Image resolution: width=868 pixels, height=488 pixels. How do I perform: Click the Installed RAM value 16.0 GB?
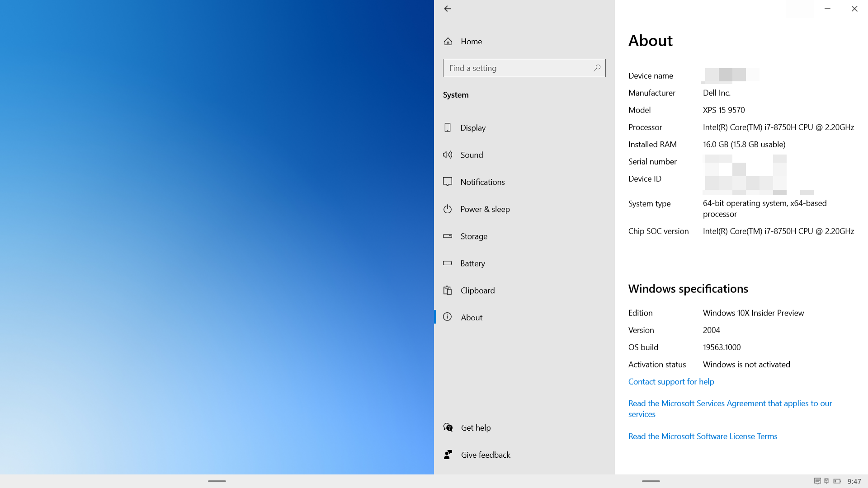click(744, 145)
